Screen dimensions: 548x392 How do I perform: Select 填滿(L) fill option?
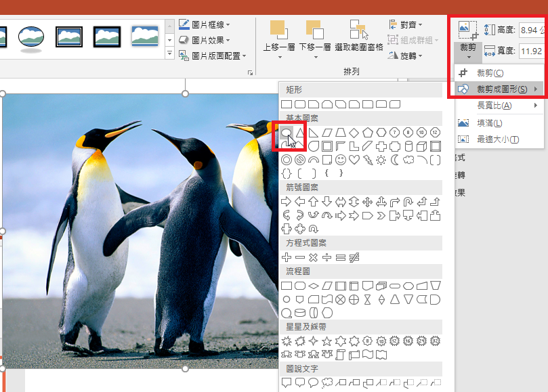tap(499, 123)
